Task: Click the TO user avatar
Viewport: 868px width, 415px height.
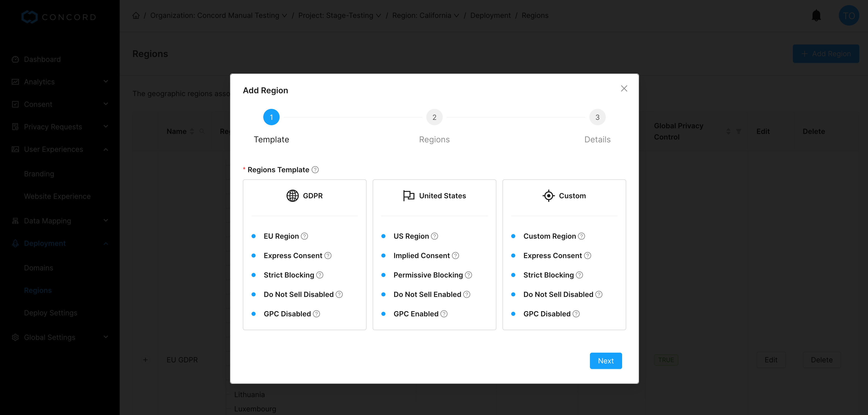Action: (x=849, y=15)
